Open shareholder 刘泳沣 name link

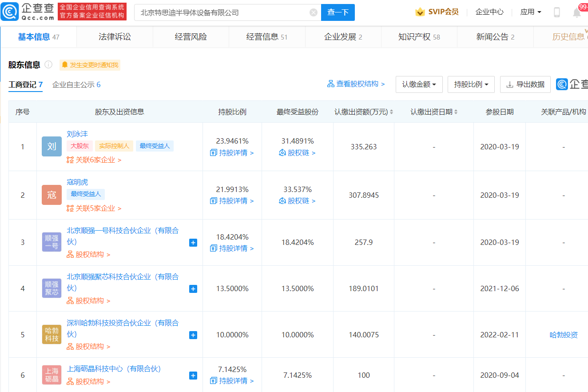(x=77, y=134)
